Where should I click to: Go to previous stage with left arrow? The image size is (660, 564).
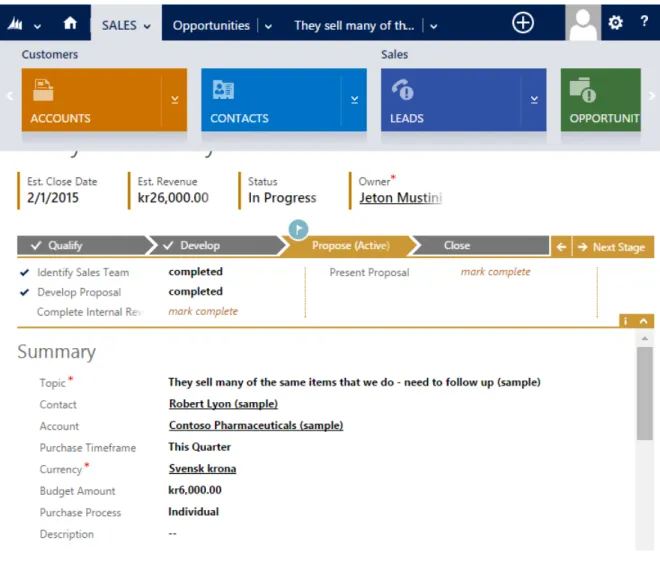pyautogui.click(x=561, y=247)
